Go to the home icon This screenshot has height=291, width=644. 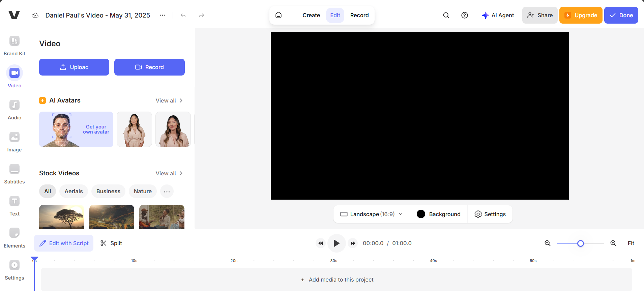tap(279, 15)
